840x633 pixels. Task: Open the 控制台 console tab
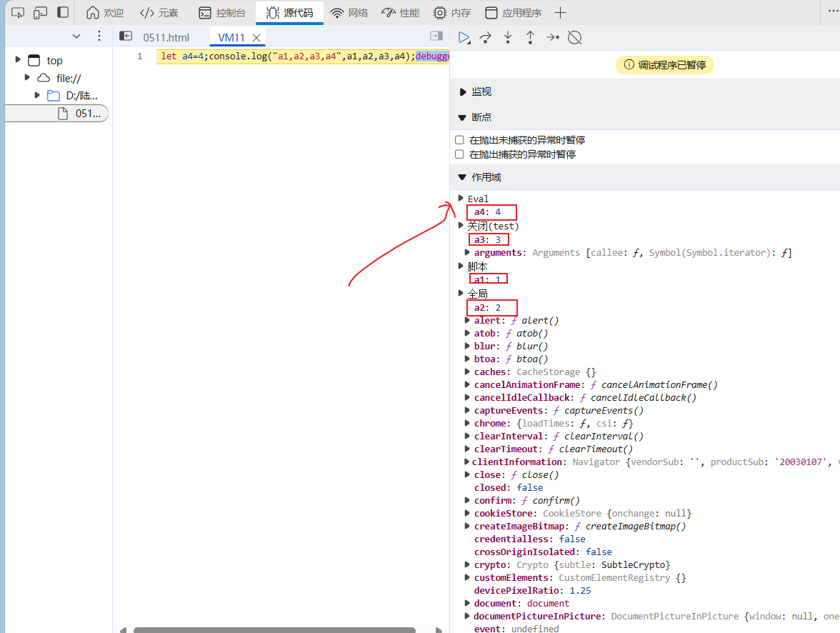221,12
